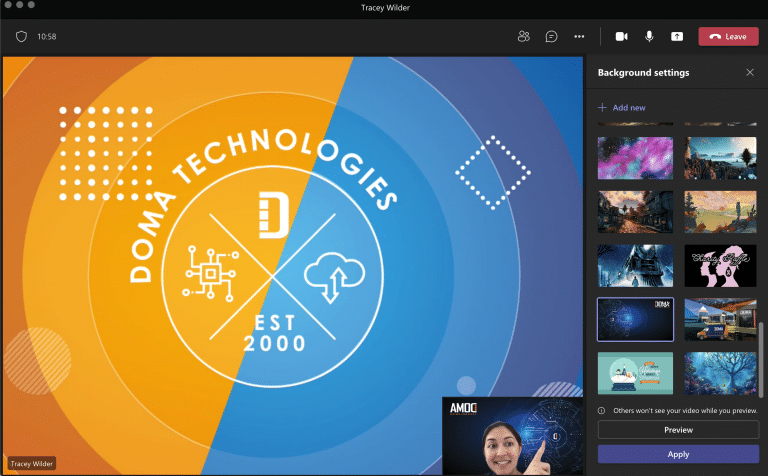
Task: Click the red Leave button
Action: (728, 37)
